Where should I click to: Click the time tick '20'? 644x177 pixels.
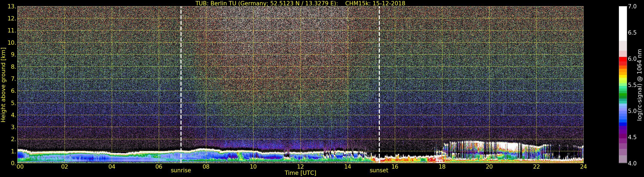[x=489, y=167]
